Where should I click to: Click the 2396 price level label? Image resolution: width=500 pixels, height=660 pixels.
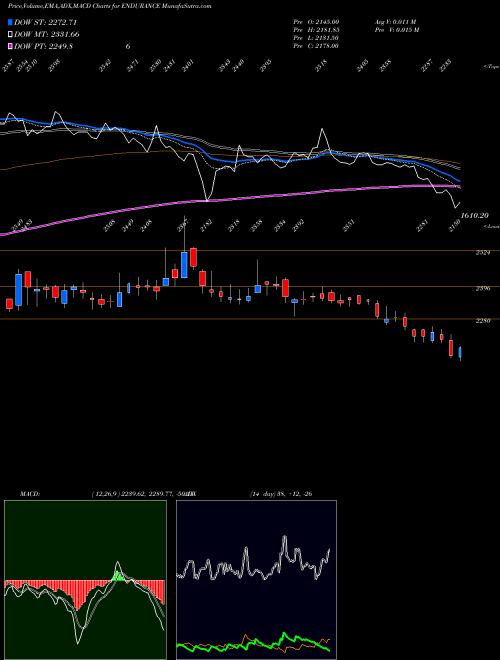pyautogui.click(x=483, y=289)
